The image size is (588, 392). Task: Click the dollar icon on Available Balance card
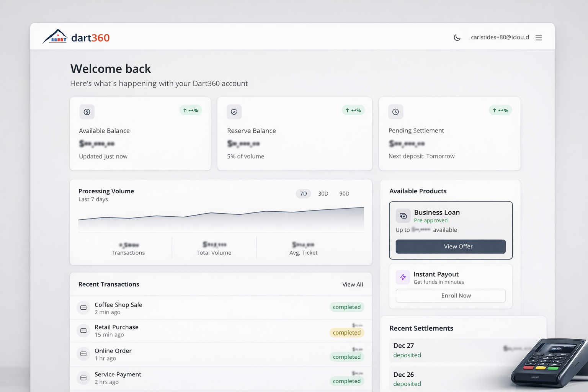(87, 112)
